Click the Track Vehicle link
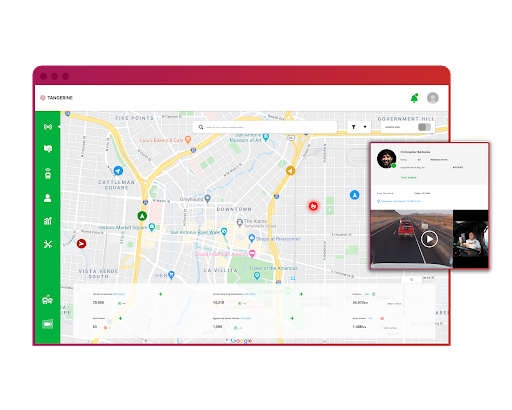 click(408, 177)
